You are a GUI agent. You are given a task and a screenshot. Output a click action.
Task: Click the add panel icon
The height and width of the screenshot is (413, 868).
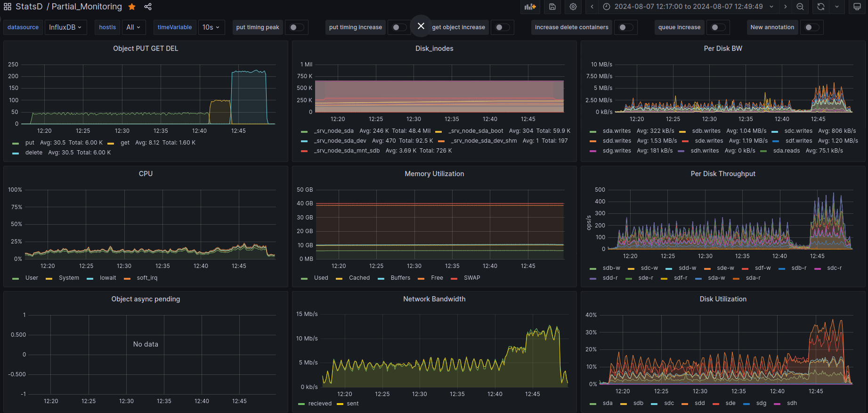coord(530,7)
